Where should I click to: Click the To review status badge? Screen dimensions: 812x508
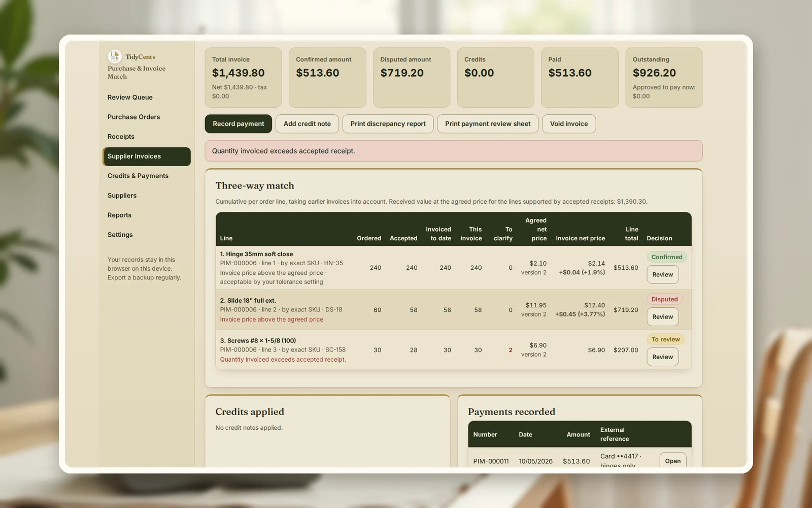(x=665, y=339)
